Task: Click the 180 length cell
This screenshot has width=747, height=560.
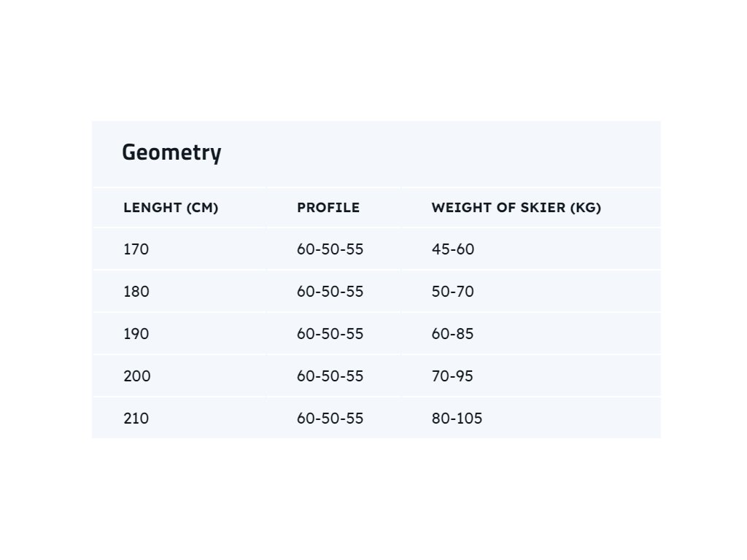Action: pos(136,292)
